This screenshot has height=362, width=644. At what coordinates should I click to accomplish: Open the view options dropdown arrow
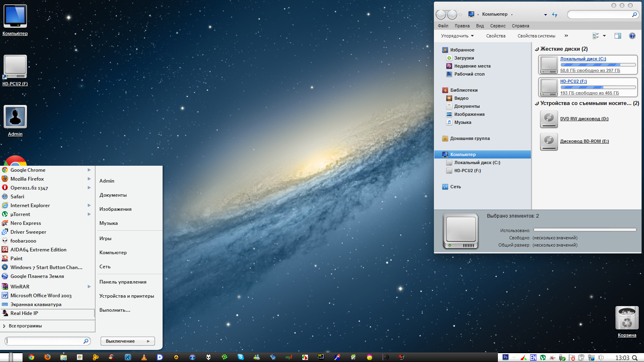click(x=604, y=36)
